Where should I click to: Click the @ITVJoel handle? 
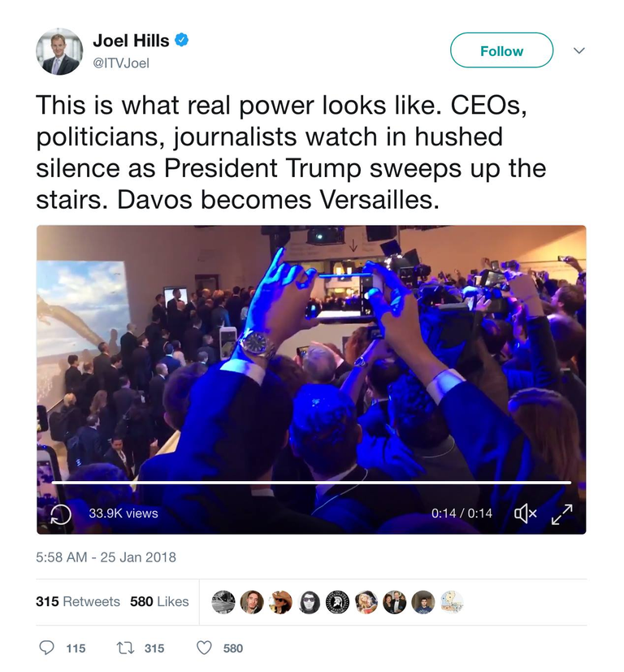click(x=121, y=63)
